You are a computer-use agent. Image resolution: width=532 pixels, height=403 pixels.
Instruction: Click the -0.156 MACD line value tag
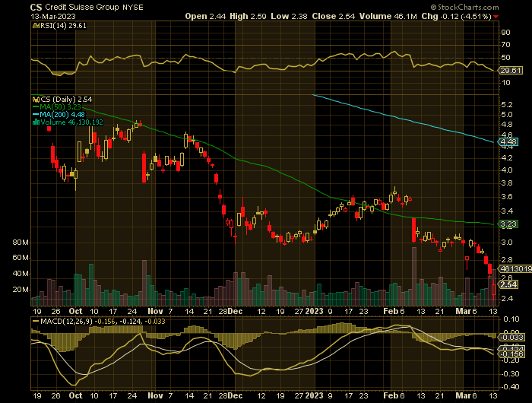click(x=511, y=354)
